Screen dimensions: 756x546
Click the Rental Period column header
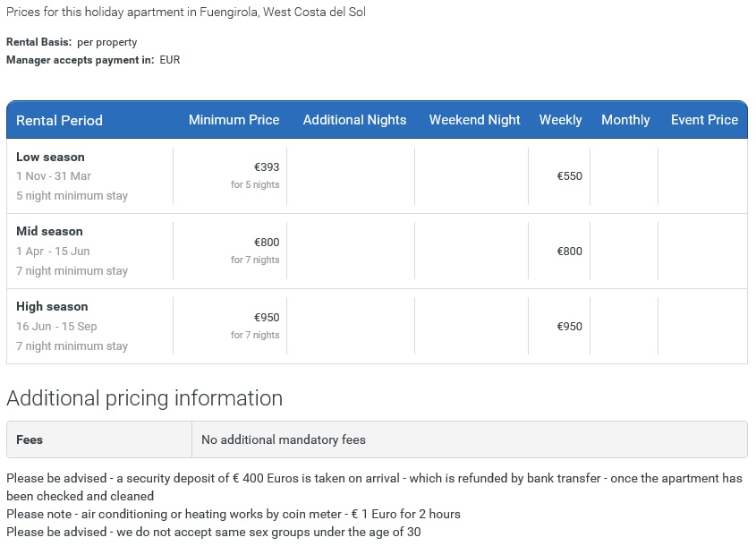click(x=59, y=120)
